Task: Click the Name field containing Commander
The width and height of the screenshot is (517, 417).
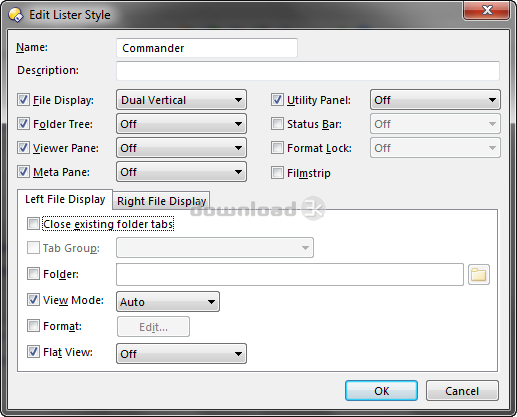Action: click(207, 48)
